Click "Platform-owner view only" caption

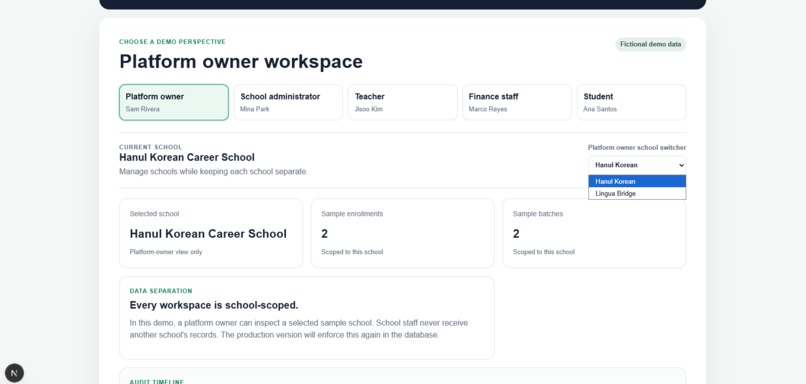point(166,252)
